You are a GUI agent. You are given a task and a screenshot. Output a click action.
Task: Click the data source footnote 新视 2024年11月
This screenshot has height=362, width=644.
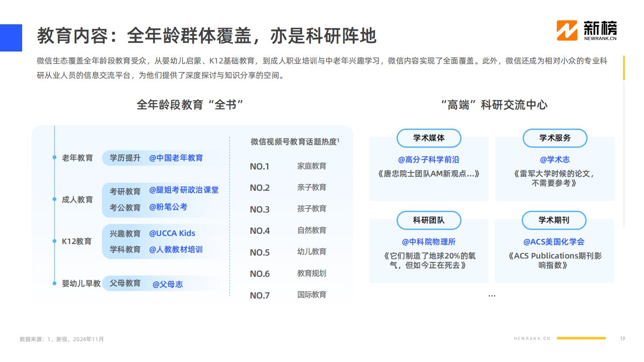pyautogui.click(x=62, y=339)
